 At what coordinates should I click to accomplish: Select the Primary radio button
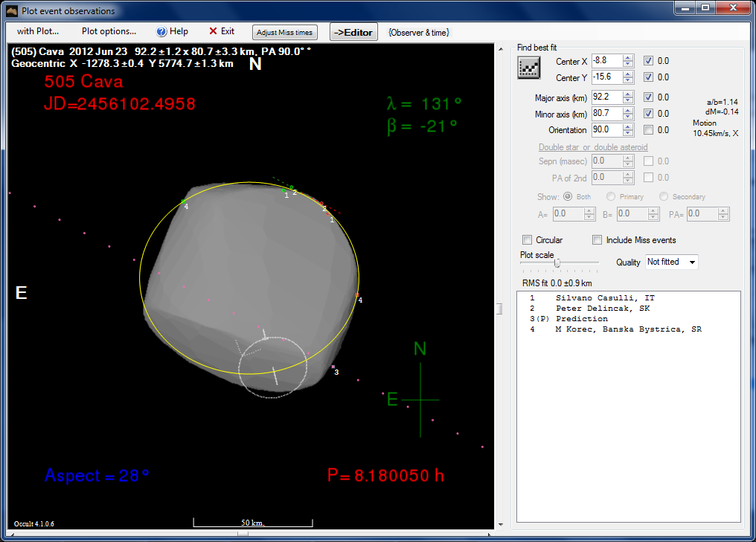(x=611, y=196)
